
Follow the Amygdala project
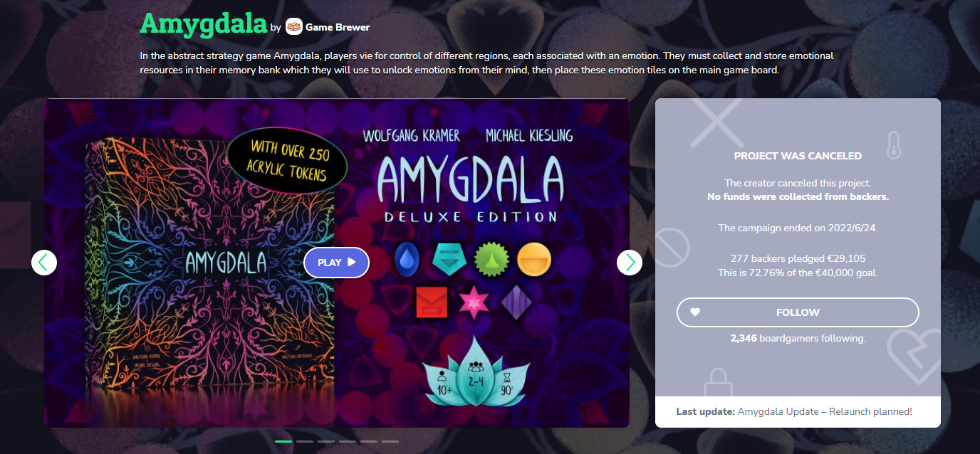[798, 312]
